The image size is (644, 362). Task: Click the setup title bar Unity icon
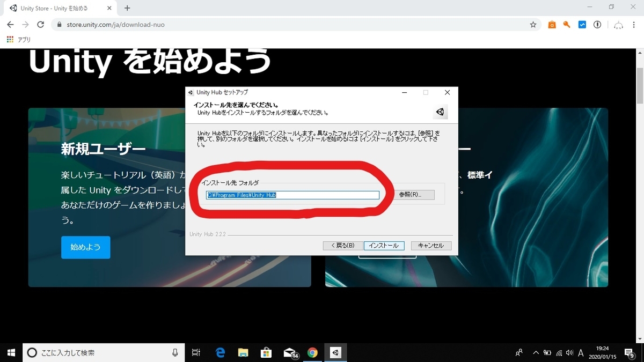(191, 93)
